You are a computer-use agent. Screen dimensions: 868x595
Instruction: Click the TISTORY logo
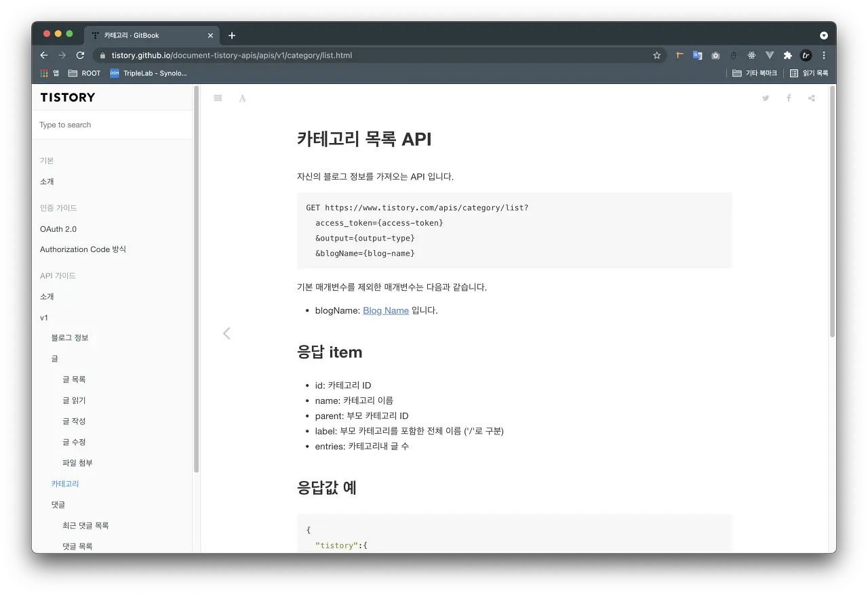(x=68, y=98)
